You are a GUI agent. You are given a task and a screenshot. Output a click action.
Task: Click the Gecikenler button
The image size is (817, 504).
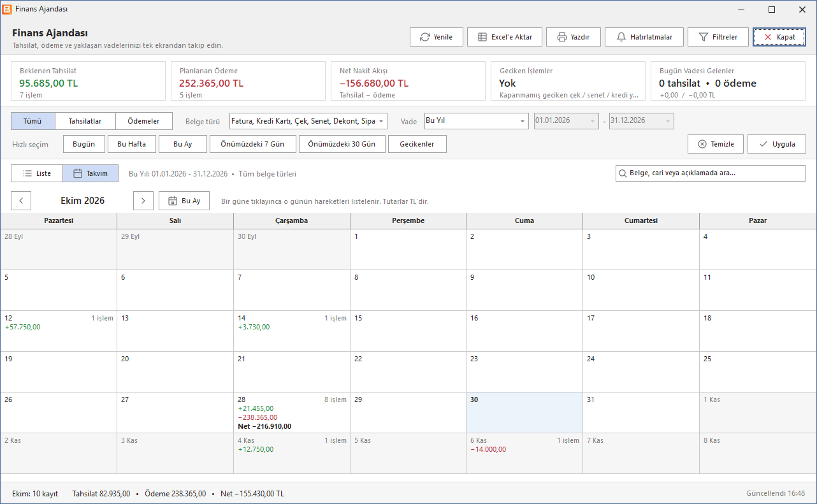[417, 144]
